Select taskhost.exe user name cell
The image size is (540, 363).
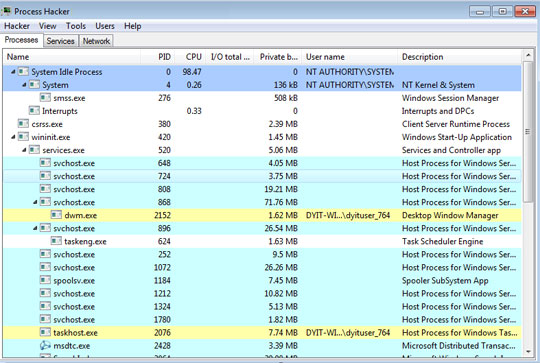(348, 333)
